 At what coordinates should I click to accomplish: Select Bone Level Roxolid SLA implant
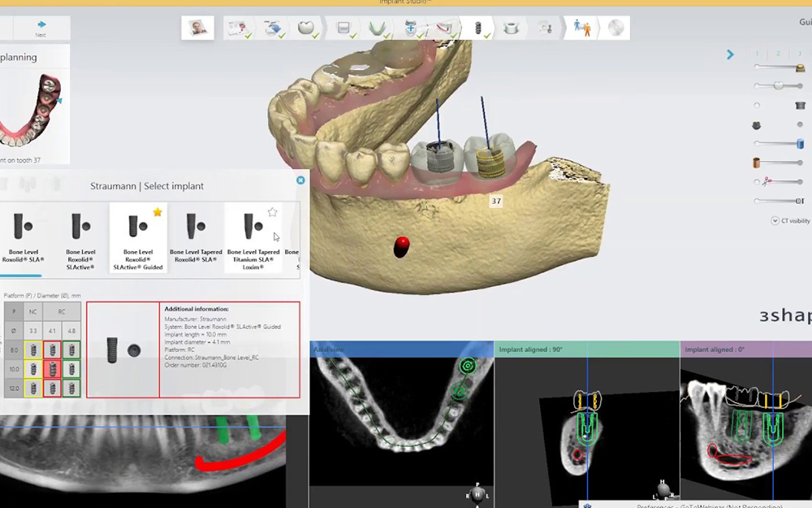click(24, 237)
